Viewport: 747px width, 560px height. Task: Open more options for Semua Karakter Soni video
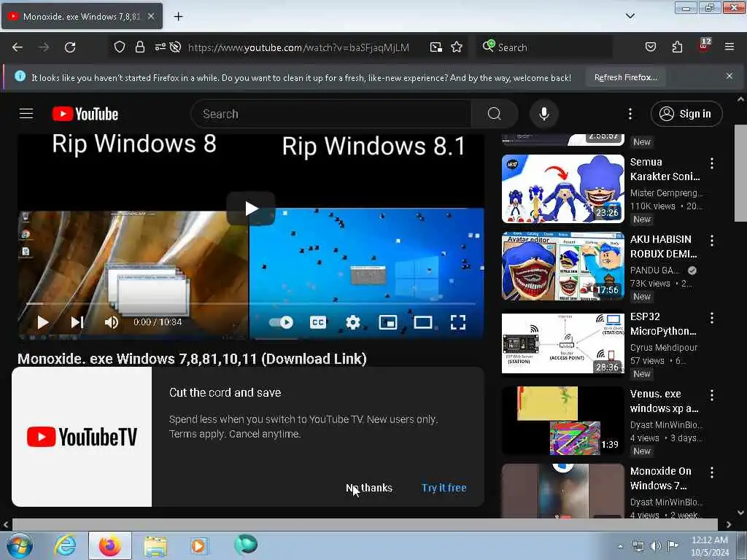coord(712,163)
